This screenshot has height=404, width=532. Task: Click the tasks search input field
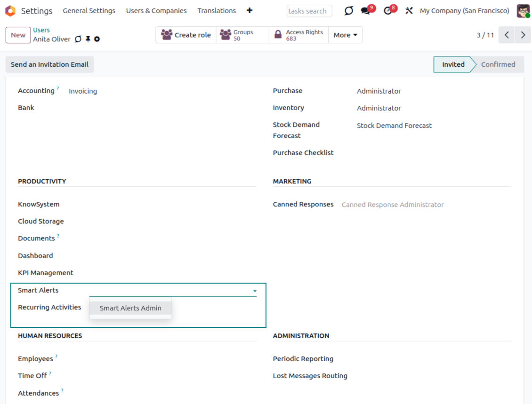[x=309, y=11]
